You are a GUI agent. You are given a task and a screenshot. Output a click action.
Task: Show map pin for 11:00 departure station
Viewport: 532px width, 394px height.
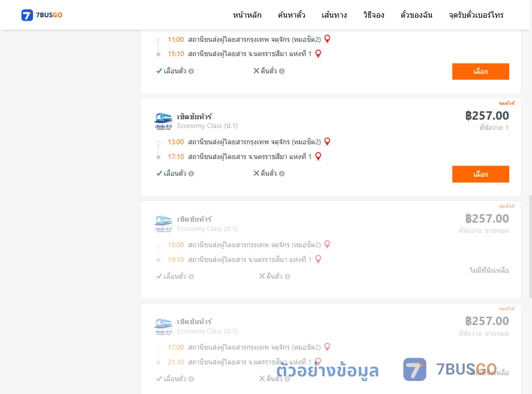pyautogui.click(x=327, y=39)
